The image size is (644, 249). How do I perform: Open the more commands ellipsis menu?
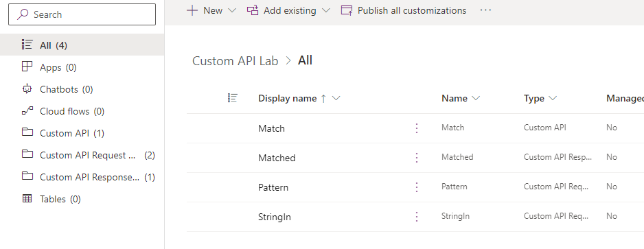tap(485, 10)
